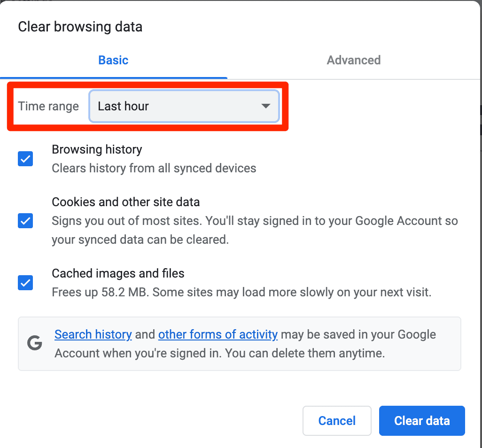Click the Google G logo icon
This screenshot has height=448, width=482.
[35, 344]
